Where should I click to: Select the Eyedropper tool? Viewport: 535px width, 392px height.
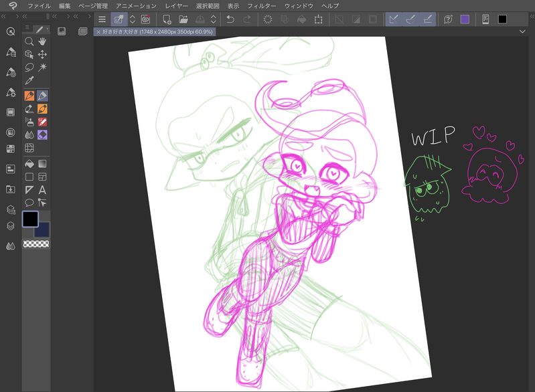[29, 80]
